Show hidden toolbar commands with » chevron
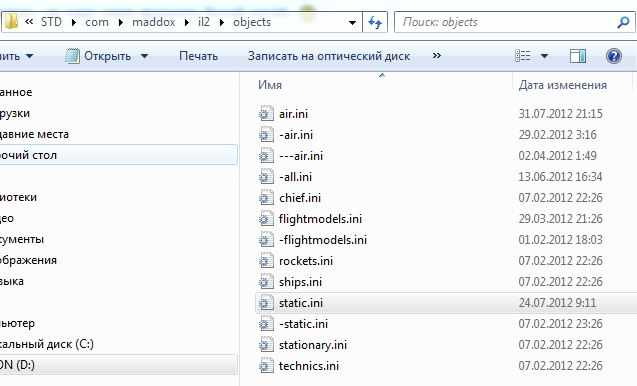This screenshot has height=386, width=637. pos(437,56)
